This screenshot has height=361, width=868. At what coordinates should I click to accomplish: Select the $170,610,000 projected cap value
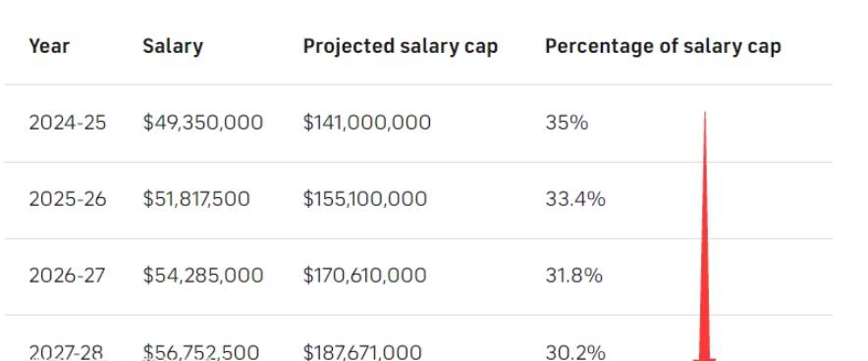[365, 276]
